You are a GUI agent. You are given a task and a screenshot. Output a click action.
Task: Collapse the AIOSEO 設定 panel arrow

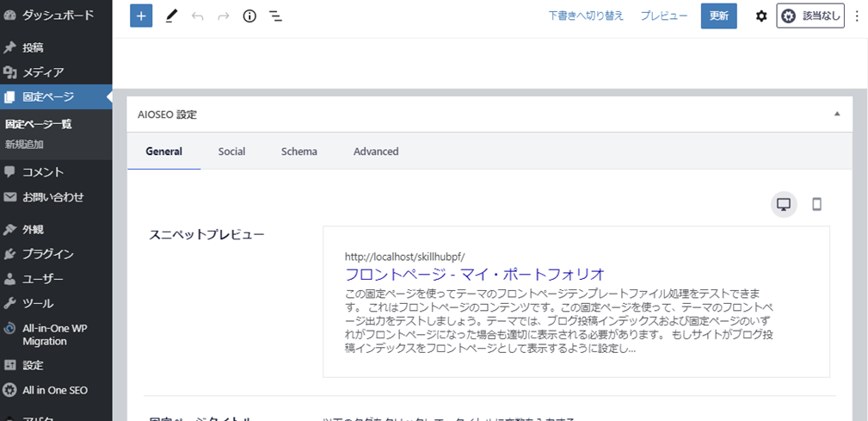[837, 114]
